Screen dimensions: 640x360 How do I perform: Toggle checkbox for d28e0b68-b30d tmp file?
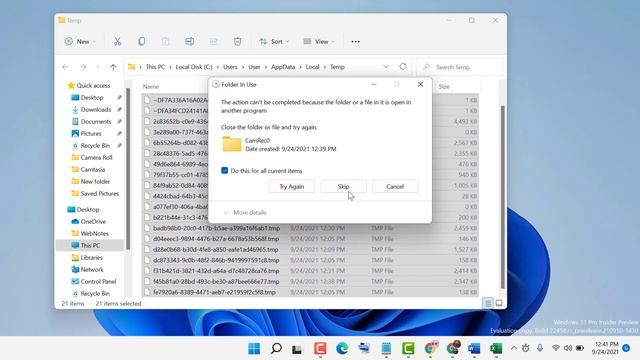(147, 249)
